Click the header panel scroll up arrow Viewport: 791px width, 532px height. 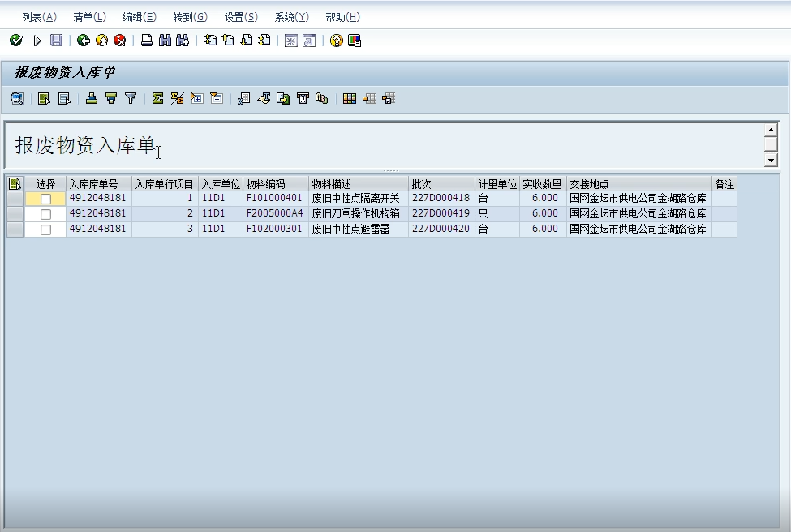click(x=771, y=130)
